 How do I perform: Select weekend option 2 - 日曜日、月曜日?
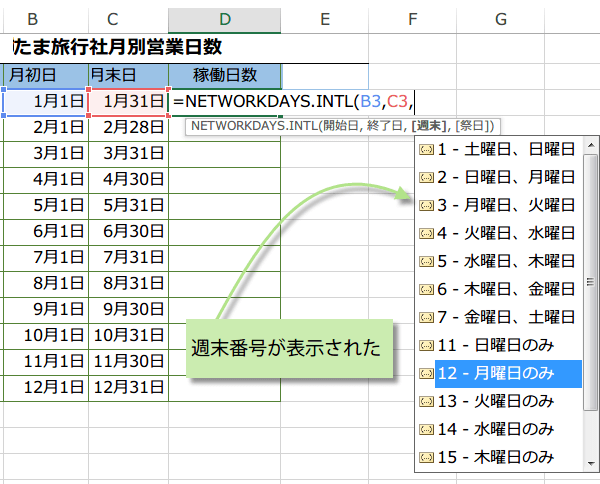[506, 177]
